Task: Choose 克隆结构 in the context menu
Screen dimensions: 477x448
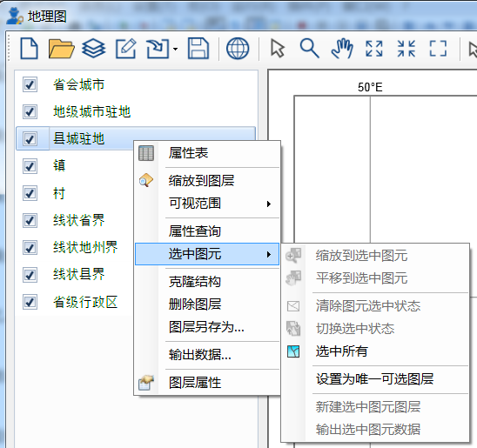Action: click(x=207, y=282)
